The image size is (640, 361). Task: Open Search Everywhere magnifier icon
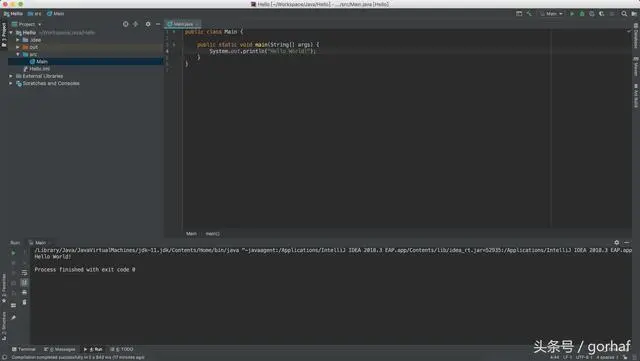pos(624,13)
